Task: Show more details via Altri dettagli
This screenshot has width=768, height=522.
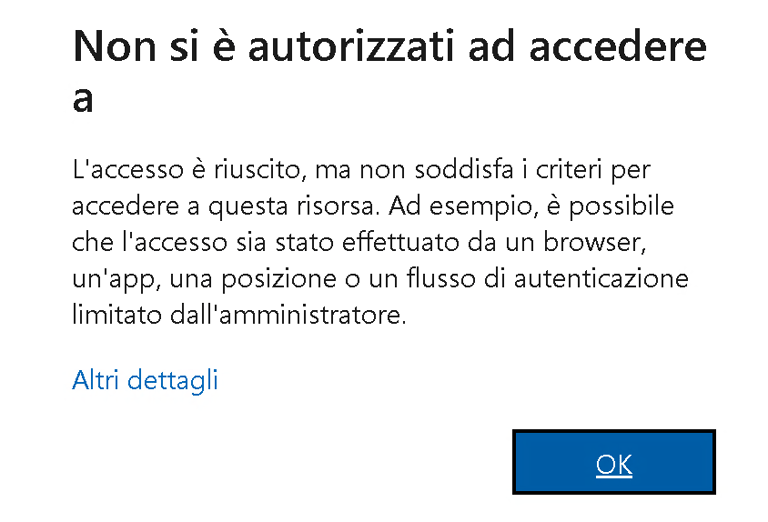Action: click(x=145, y=380)
